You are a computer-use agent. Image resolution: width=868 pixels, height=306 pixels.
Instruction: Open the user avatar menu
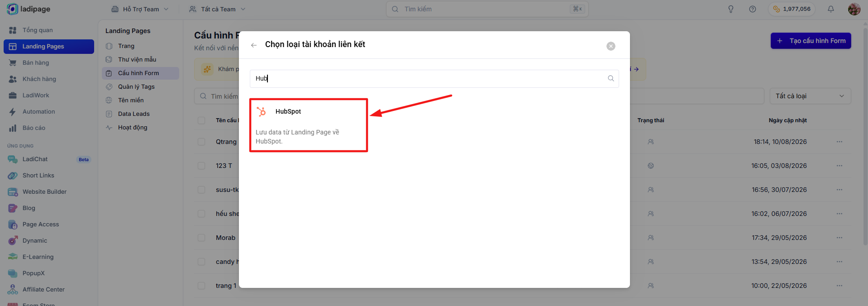pos(854,9)
